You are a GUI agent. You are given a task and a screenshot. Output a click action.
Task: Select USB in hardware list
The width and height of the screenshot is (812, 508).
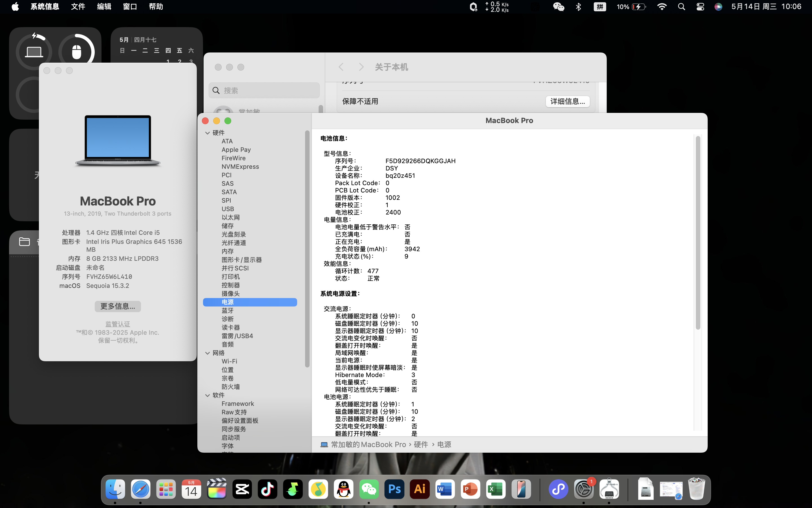point(228,209)
